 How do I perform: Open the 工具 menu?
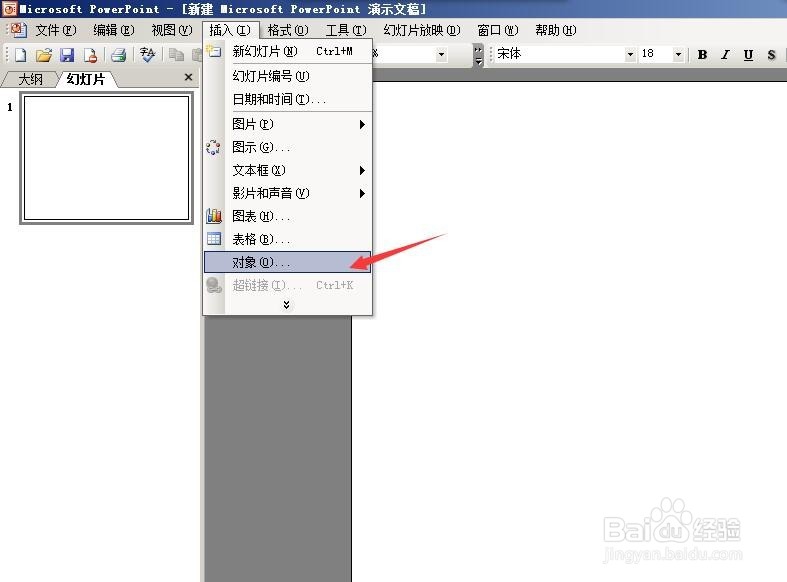coord(346,31)
